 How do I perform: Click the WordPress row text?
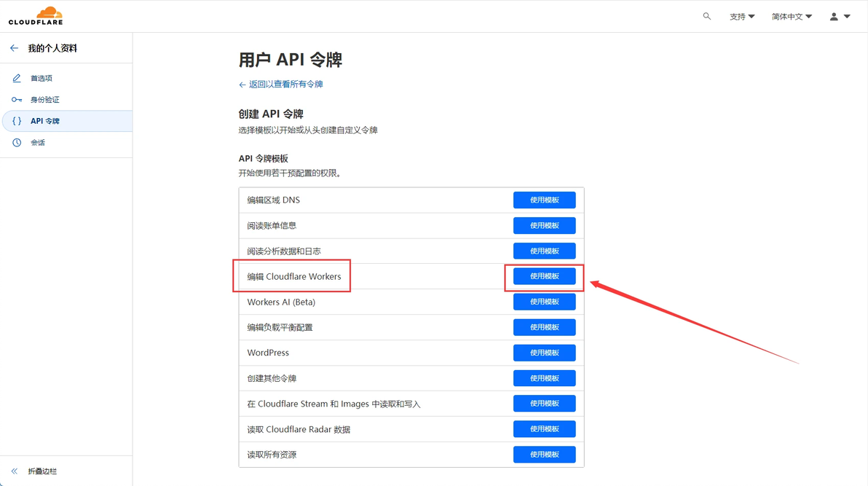click(x=268, y=353)
